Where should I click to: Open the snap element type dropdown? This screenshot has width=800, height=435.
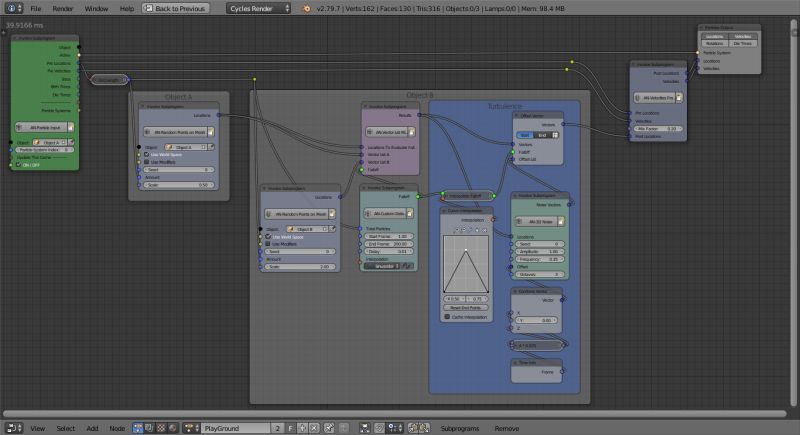click(395, 428)
